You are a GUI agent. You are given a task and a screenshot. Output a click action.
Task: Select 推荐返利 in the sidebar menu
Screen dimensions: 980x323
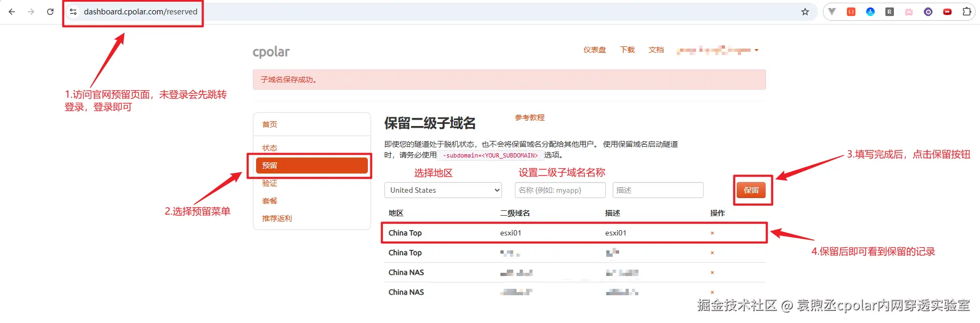point(277,218)
